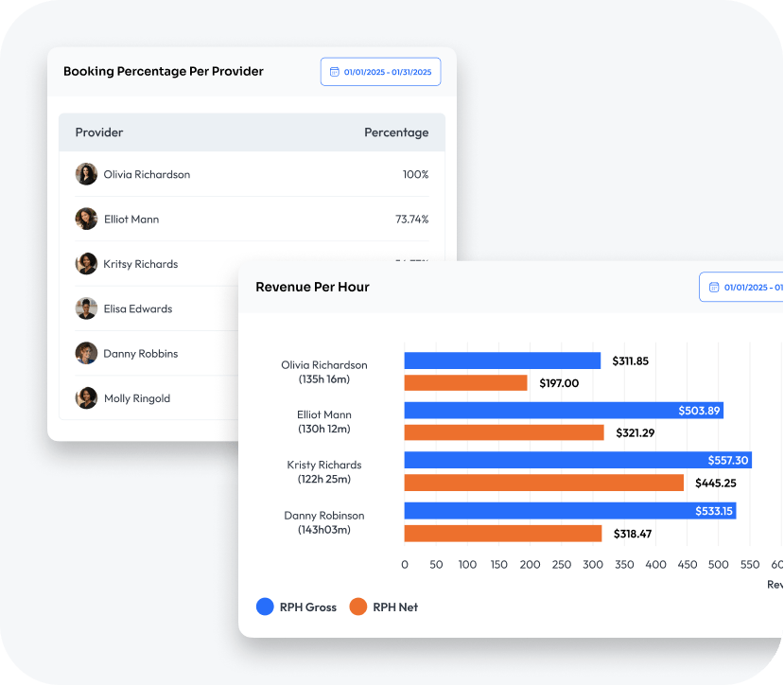This screenshot has width=784, height=686.
Task: Click Danny Robbins' avatar photo
Action: pos(87,353)
